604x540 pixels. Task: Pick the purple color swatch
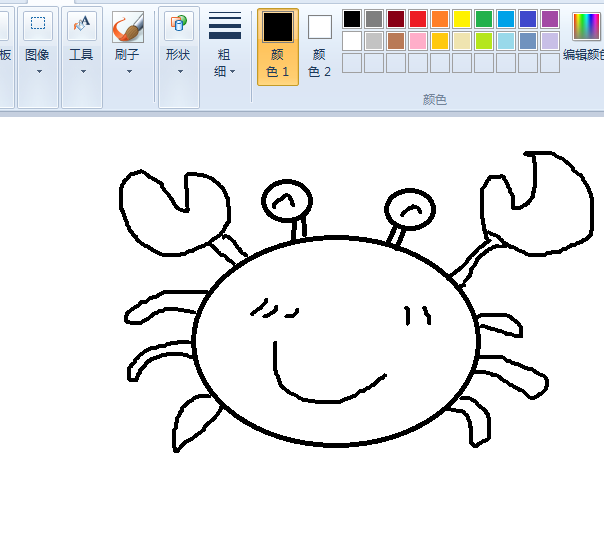[550, 19]
